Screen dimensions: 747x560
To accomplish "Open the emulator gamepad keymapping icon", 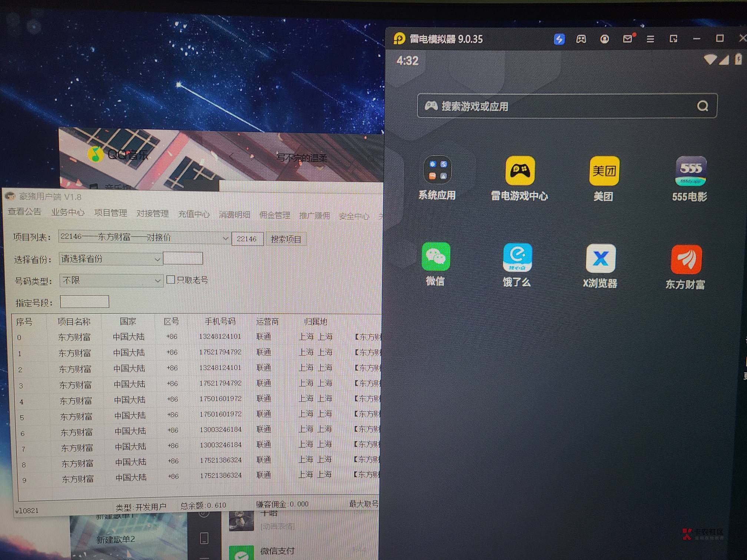I will point(581,39).
